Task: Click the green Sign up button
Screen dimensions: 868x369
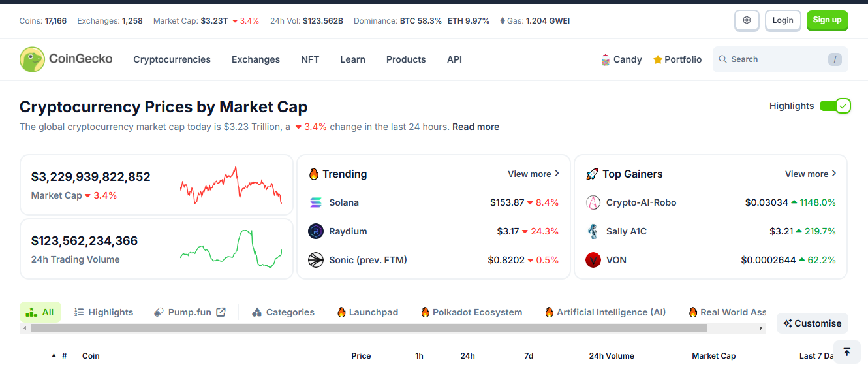Action: click(x=827, y=20)
